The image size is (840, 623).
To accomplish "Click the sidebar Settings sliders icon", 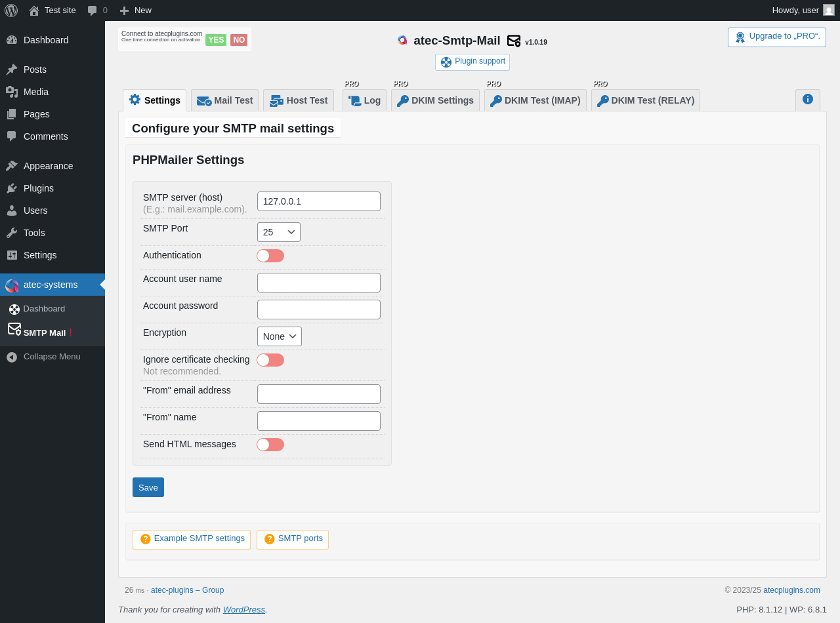I will click(x=12, y=255).
